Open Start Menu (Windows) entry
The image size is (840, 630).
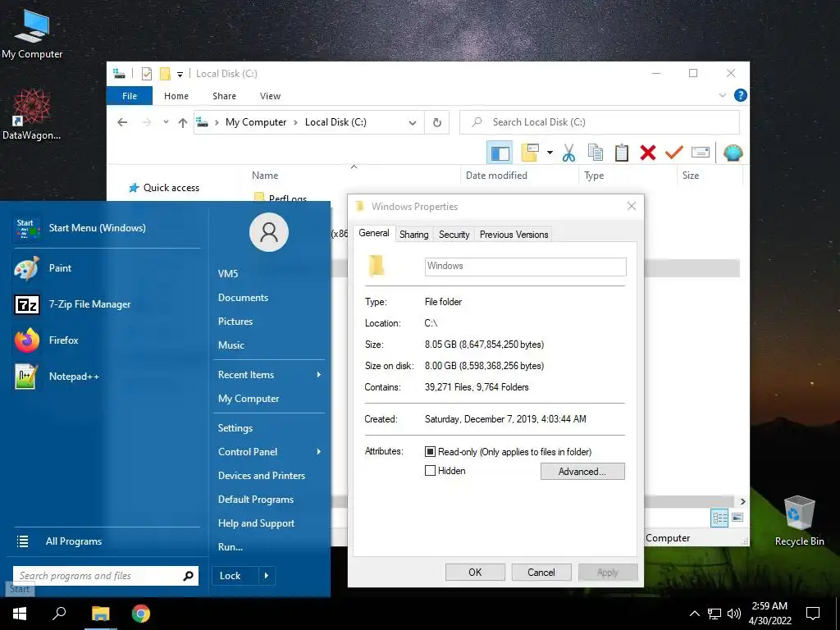pos(106,228)
